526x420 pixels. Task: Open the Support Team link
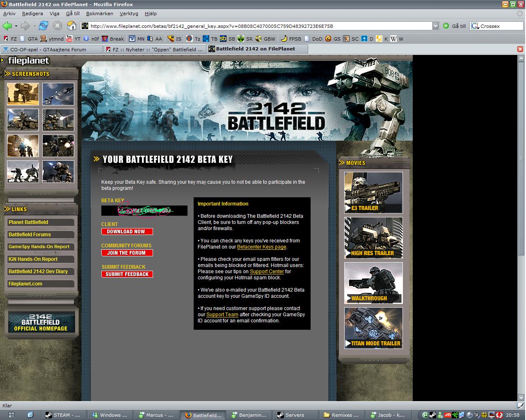[x=222, y=315]
